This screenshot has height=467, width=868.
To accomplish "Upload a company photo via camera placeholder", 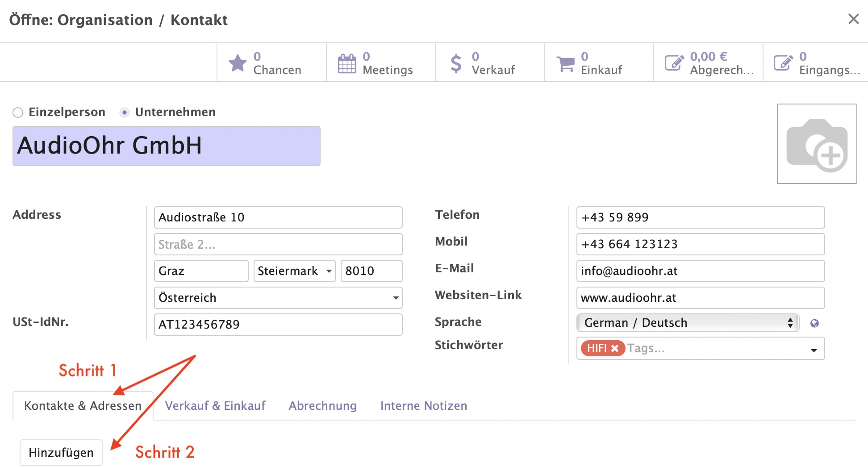I will [x=817, y=144].
